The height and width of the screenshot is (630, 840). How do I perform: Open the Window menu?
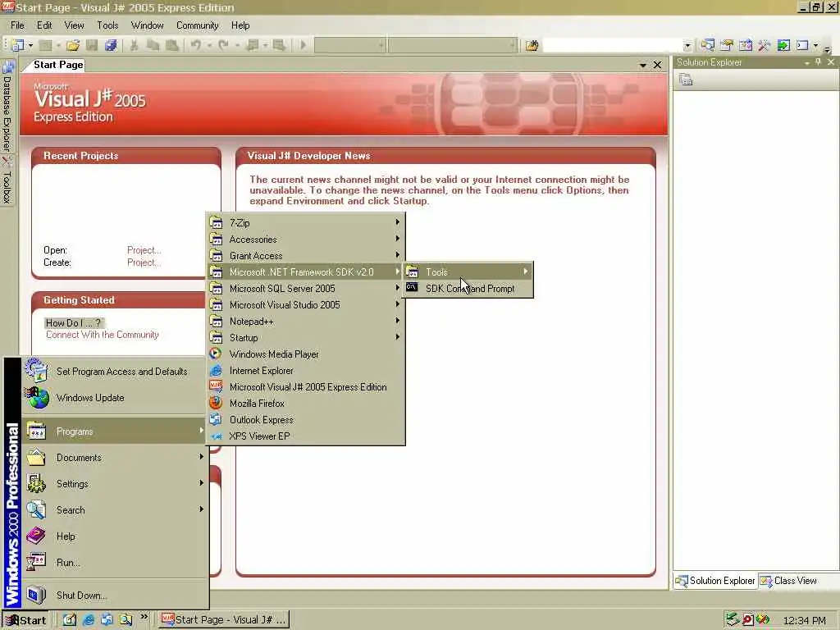(x=148, y=25)
